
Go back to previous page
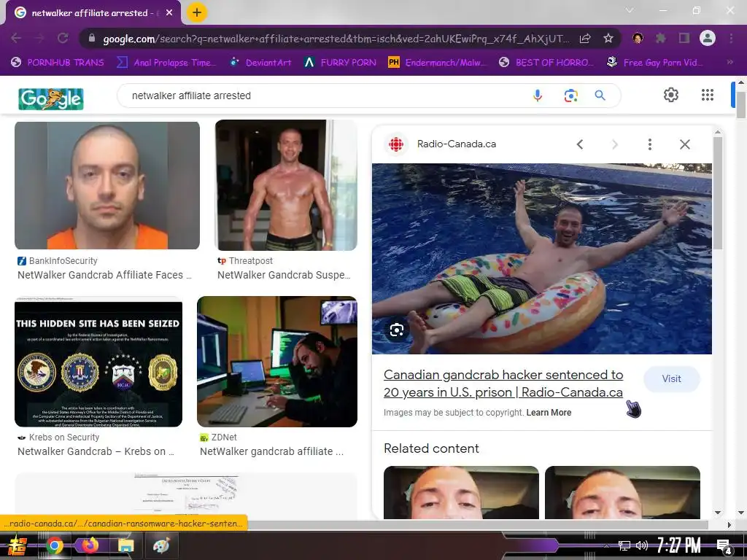[x=16, y=38]
